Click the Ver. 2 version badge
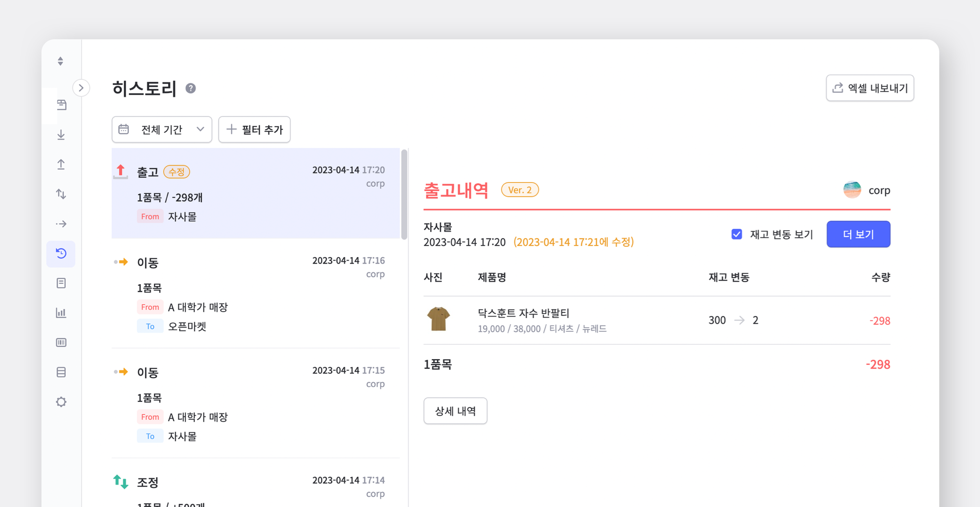 tap(520, 190)
